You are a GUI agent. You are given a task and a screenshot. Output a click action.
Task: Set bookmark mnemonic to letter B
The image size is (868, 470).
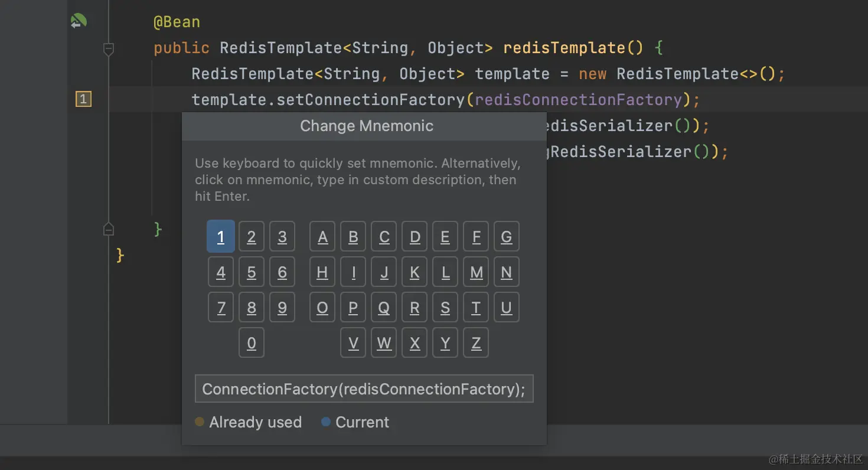[x=353, y=236]
